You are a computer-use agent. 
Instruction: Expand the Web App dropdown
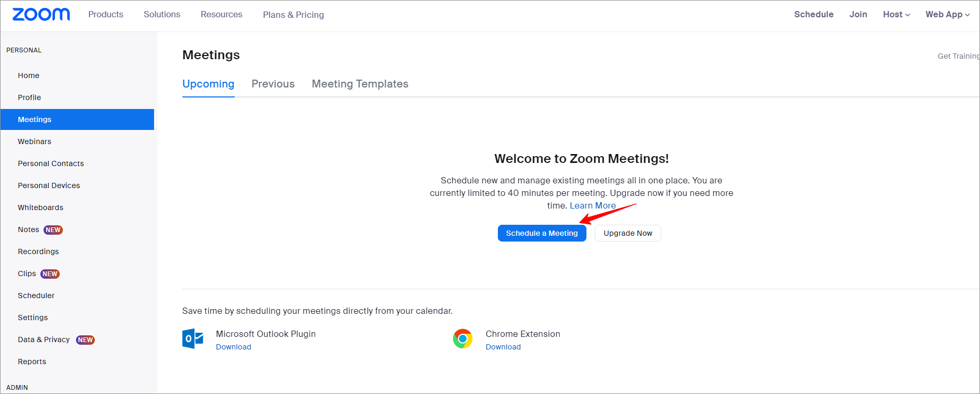948,15
